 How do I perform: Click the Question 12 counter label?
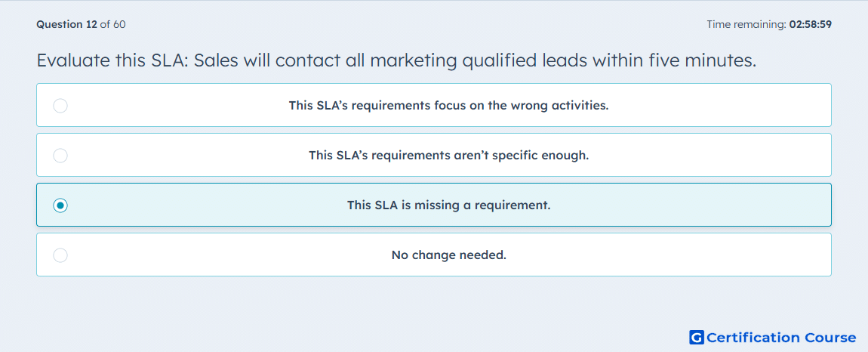point(66,24)
